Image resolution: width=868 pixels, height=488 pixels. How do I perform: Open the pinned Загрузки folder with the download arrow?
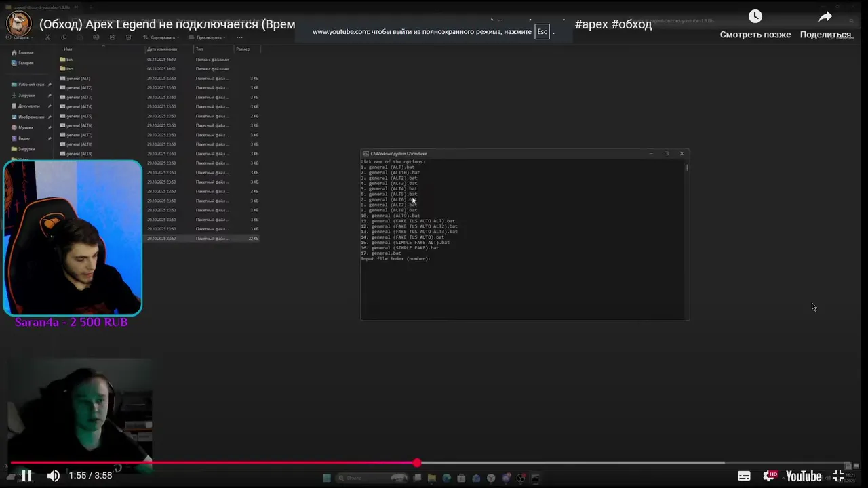(31, 96)
